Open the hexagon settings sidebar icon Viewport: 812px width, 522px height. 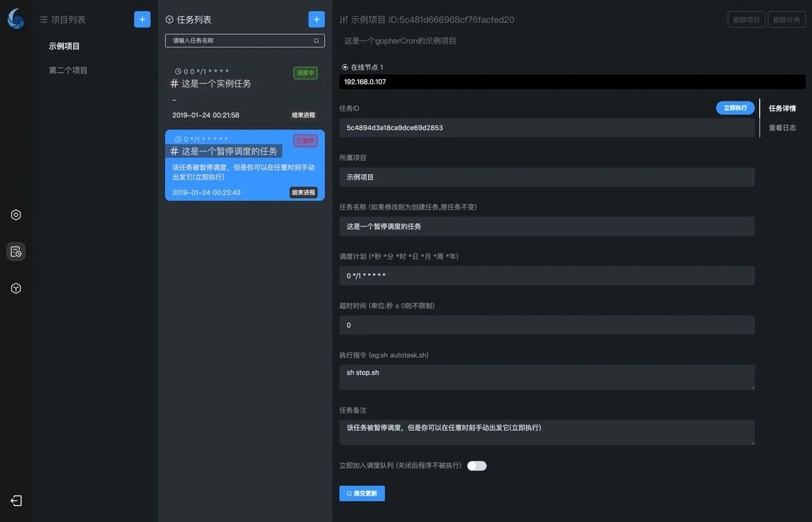click(x=16, y=215)
